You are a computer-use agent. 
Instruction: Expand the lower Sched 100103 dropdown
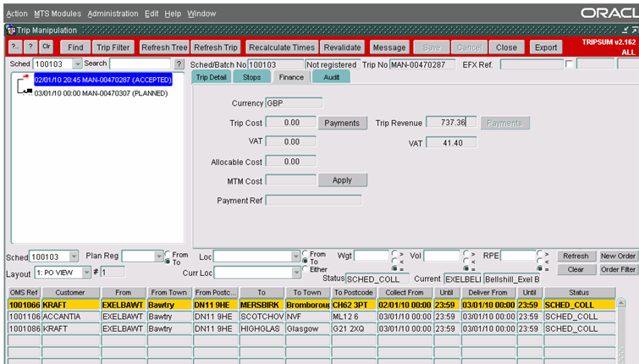pyautogui.click(x=74, y=256)
